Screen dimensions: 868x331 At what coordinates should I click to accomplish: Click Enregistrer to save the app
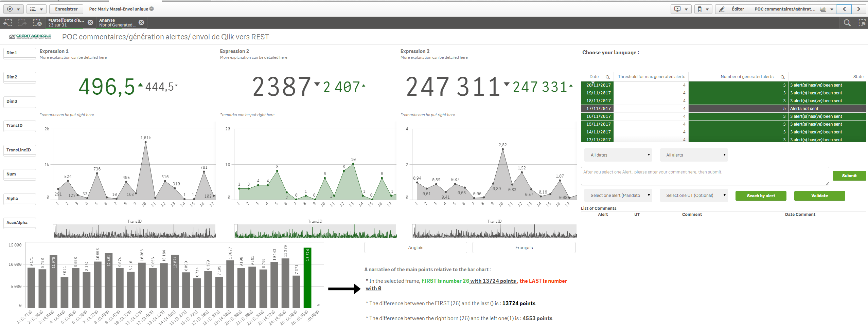(x=66, y=9)
